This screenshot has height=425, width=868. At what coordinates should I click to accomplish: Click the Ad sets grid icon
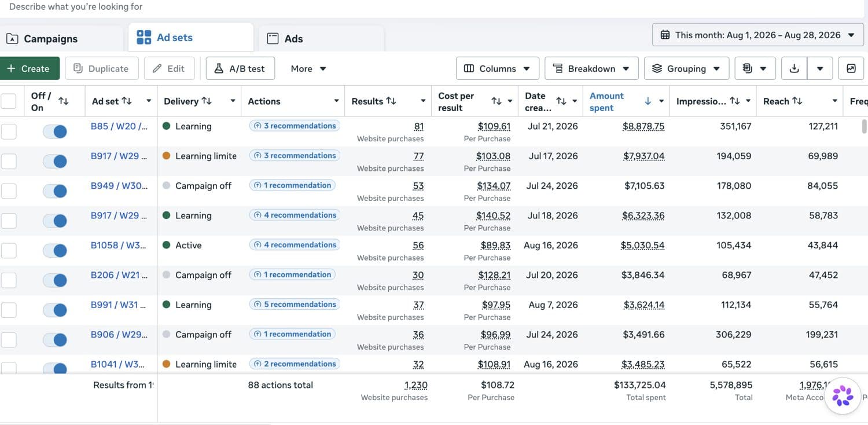coord(144,38)
